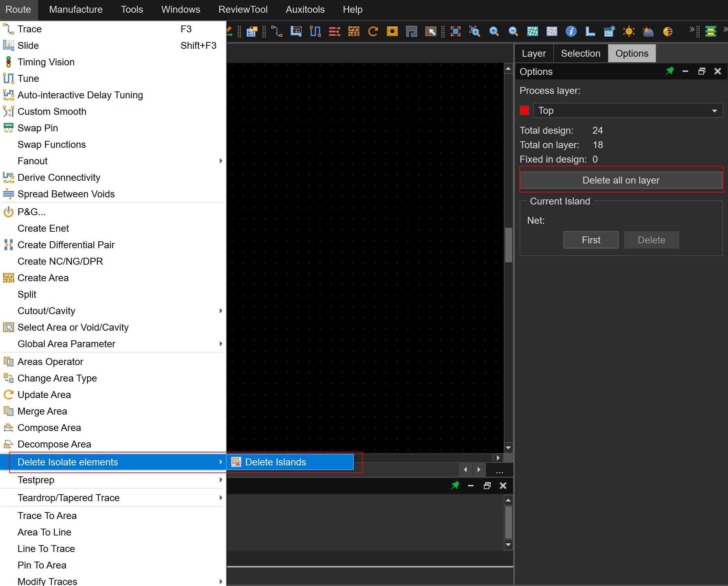
Task: Toggle the bottom panel's green pushpin
Action: pos(455,485)
